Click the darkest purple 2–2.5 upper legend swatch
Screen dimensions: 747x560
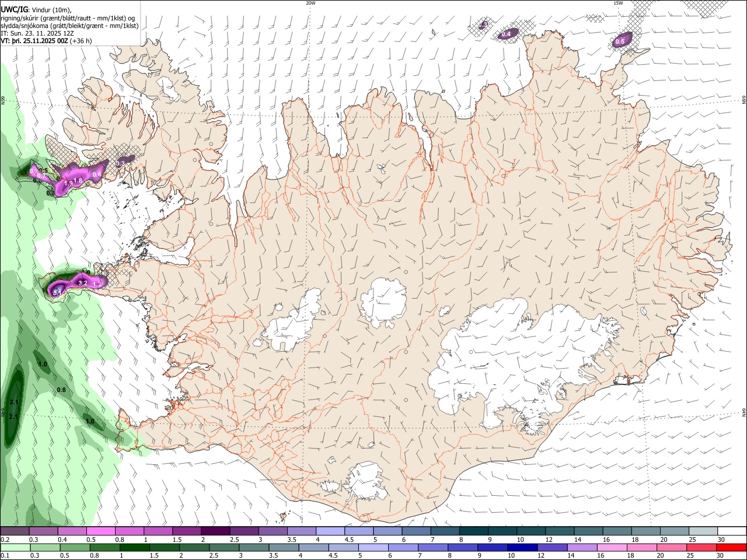click(215, 531)
